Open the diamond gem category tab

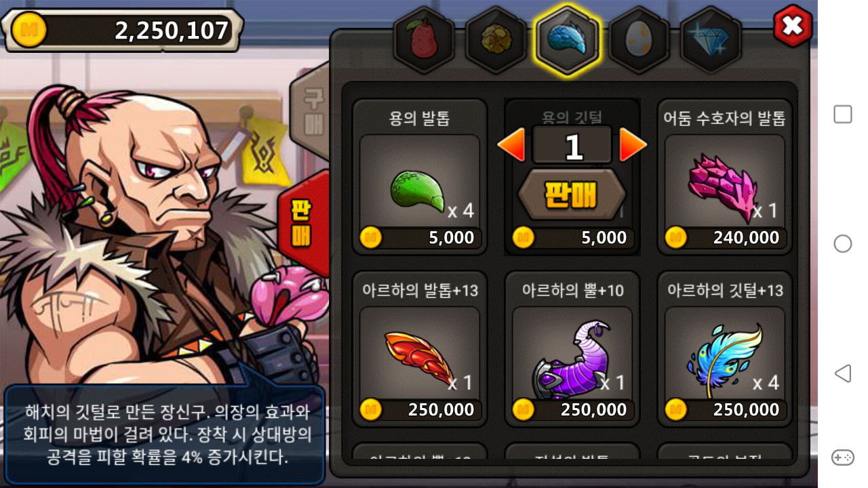(x=710, y=39)
